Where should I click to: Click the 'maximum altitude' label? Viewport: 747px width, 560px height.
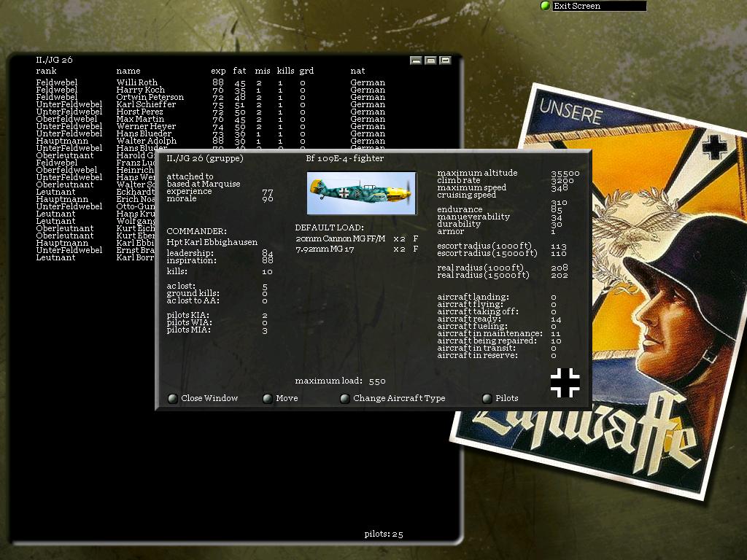pos(477,173)
